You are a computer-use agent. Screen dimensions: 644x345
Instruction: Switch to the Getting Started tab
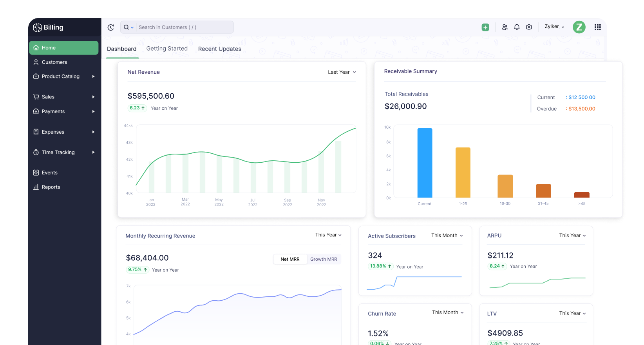[167, 49]
